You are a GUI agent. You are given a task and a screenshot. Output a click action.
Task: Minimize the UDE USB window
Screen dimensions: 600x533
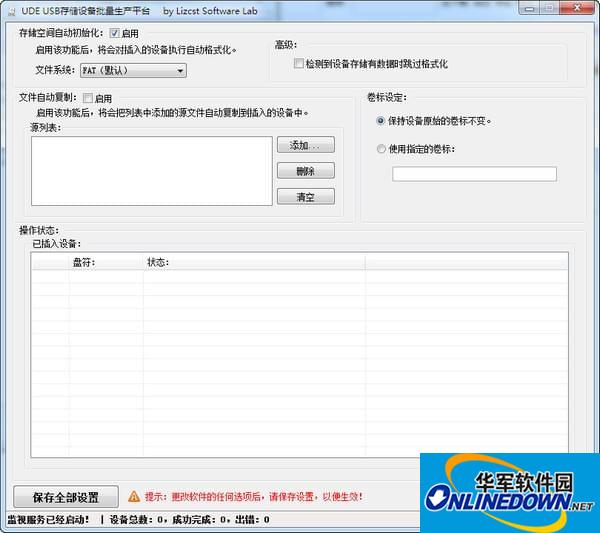[x=530, y=8]
